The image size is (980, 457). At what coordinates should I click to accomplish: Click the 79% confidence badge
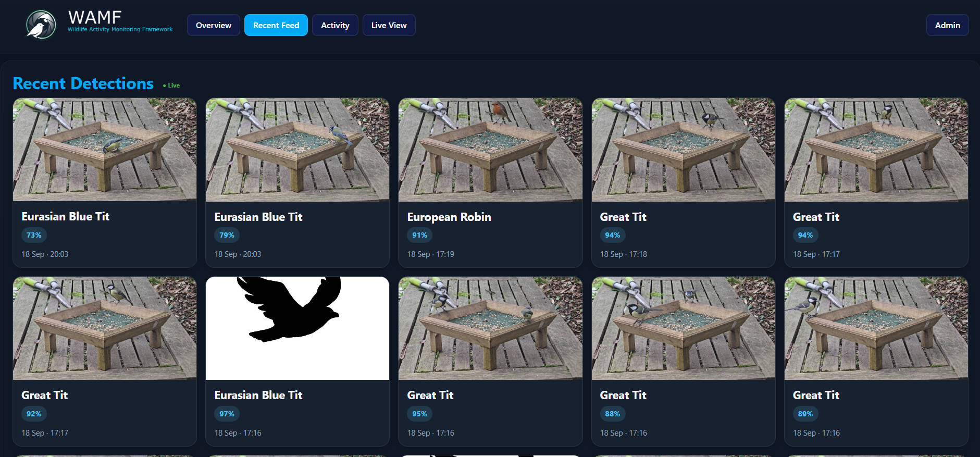click(x=227, y=235)
